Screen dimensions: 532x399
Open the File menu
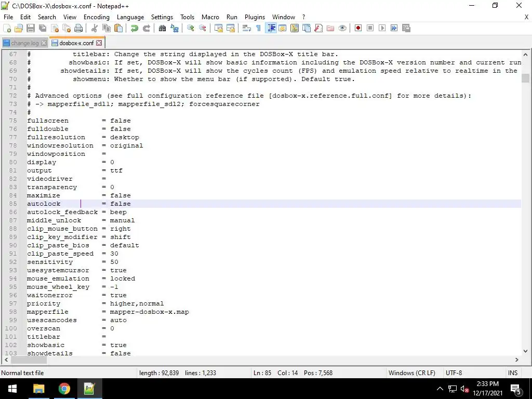coord(8,17)
